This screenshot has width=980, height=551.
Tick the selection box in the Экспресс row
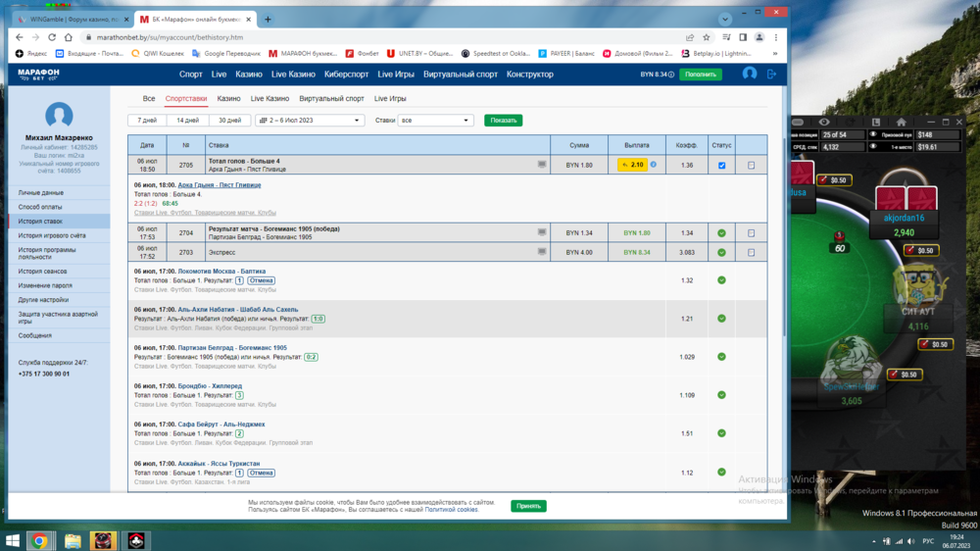(x=751, y=252)
